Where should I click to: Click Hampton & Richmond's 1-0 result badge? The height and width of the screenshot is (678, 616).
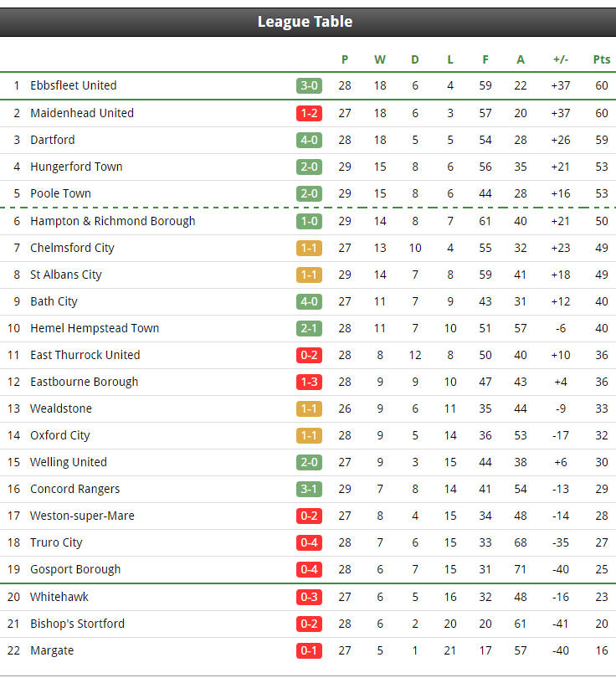pos(309,221)
